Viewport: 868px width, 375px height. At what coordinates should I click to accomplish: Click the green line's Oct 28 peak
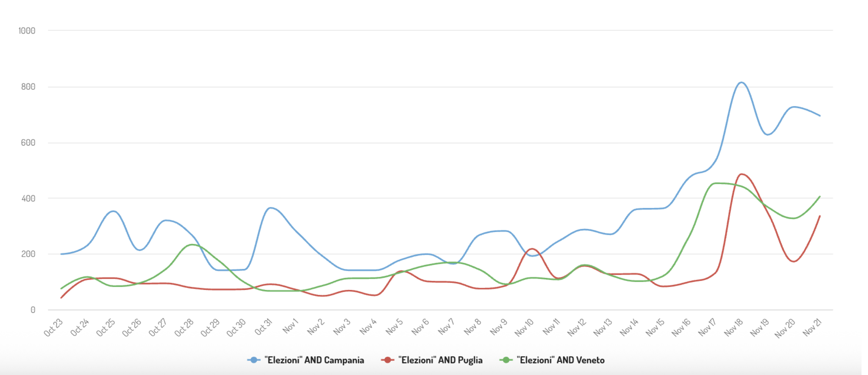tap(192, 244)
